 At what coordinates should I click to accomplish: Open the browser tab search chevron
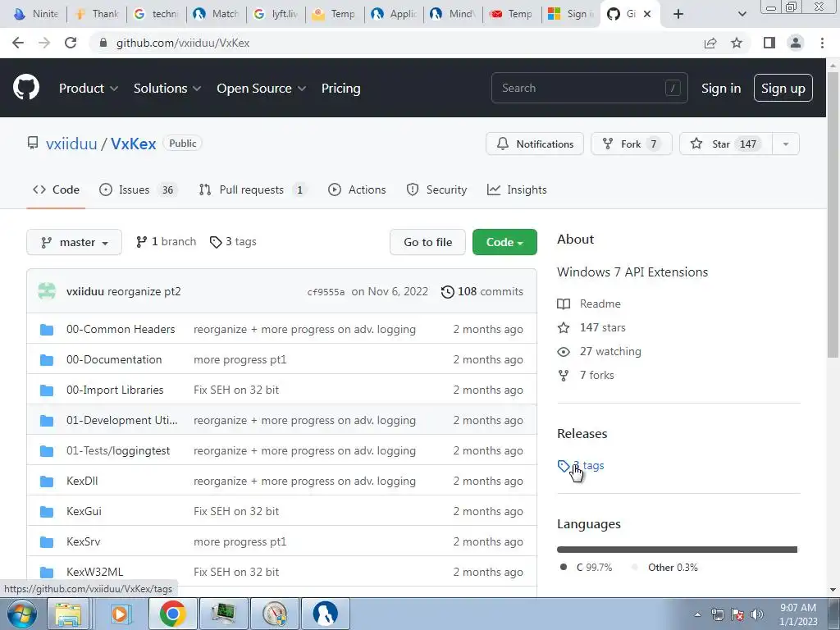tap(742, 14)
